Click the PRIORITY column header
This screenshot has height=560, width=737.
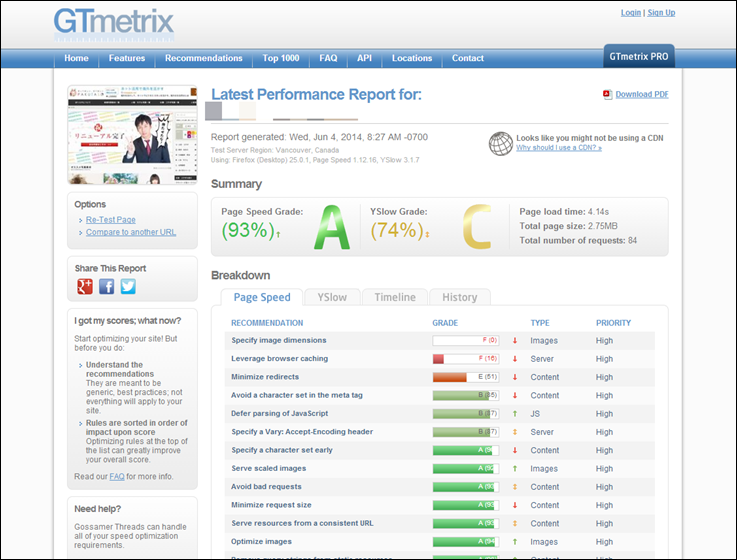click(613, 323)
